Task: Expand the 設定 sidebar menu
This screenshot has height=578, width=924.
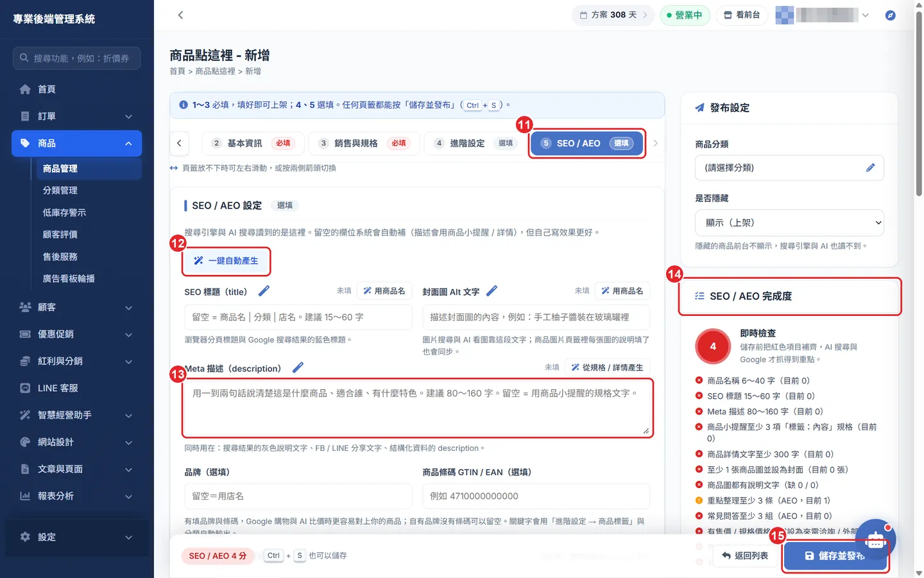Action: [x=77, y=537]
